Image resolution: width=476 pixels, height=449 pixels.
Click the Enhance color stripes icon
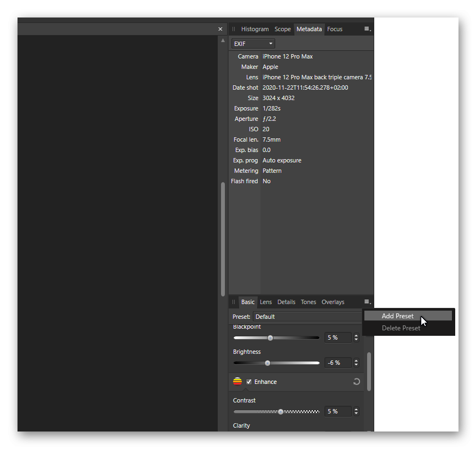point(237,382)
